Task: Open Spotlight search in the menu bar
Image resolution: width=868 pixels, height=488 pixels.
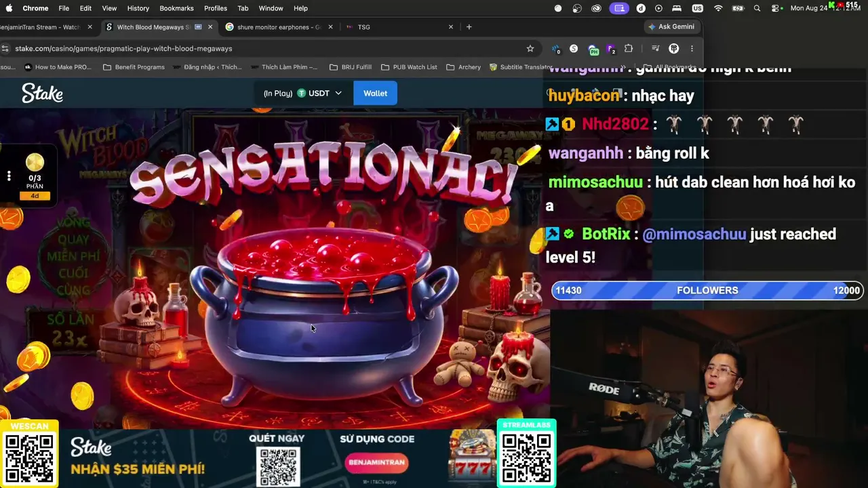Action: (757, 8)
